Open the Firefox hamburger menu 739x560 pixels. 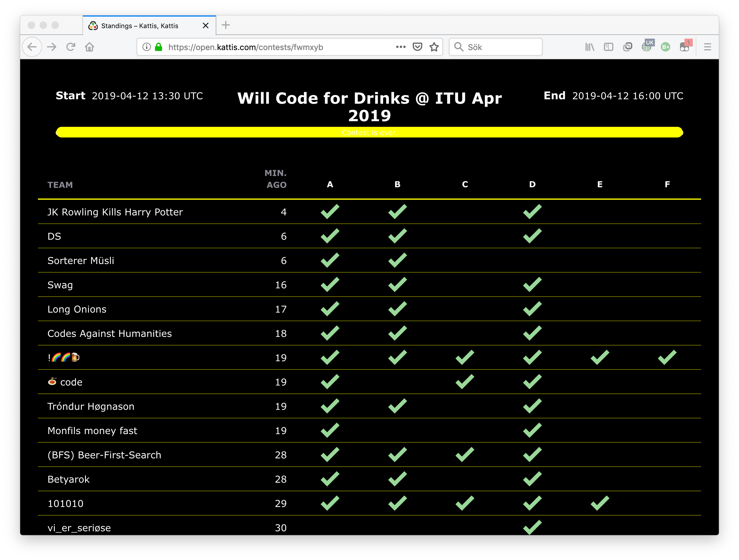pos(707,47)
